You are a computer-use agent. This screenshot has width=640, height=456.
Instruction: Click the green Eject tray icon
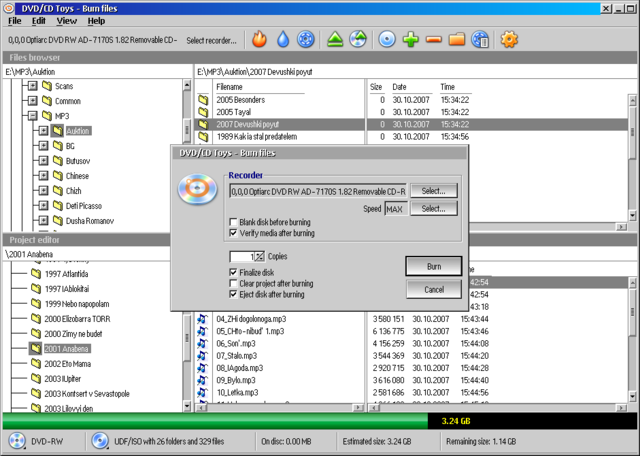335,40
